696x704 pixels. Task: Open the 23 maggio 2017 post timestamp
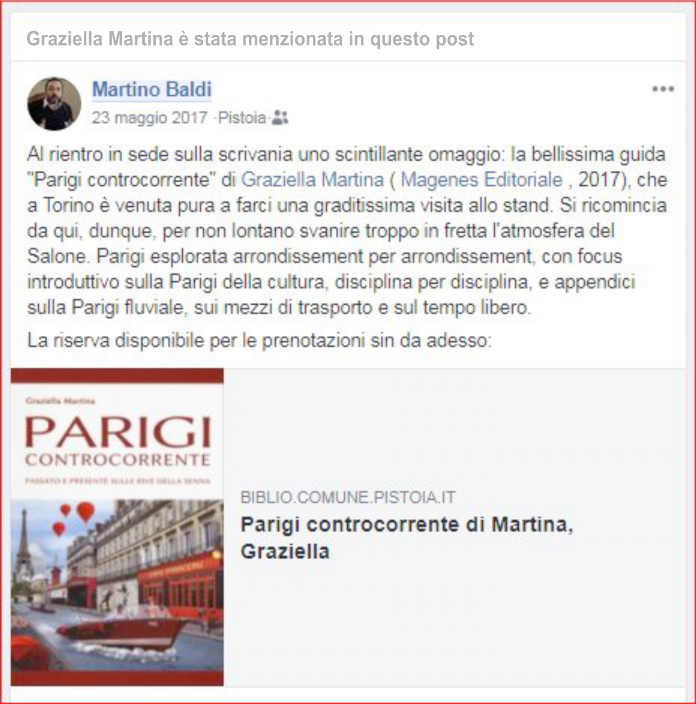point(149,118)
